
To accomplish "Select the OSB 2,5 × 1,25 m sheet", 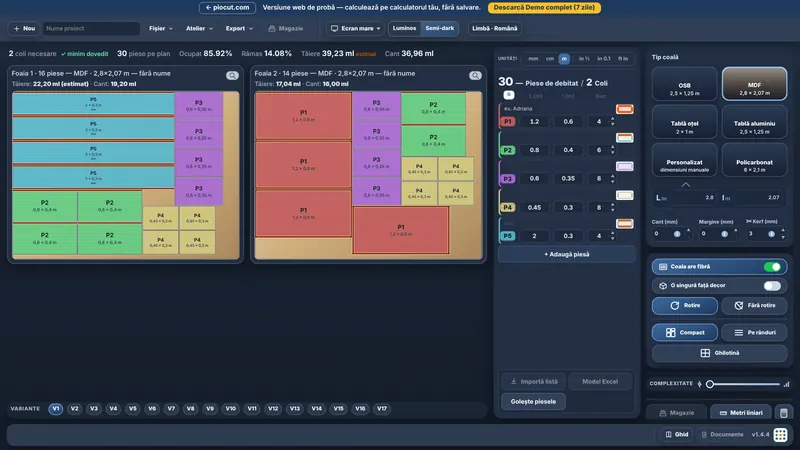I will (684, 84).
